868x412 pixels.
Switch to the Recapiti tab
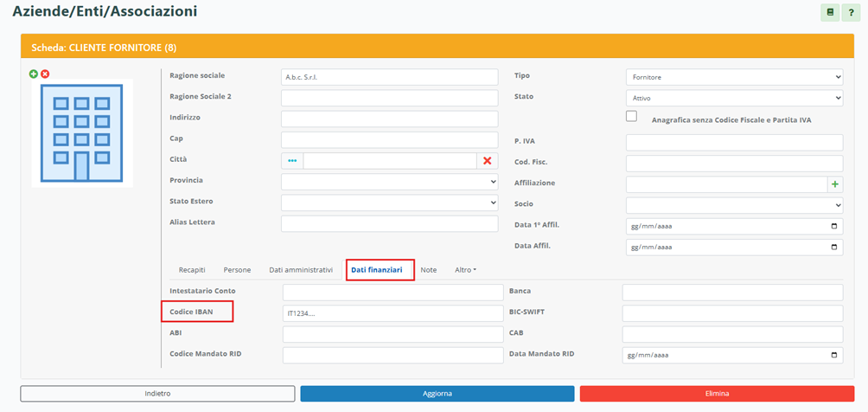click(192, 270)
